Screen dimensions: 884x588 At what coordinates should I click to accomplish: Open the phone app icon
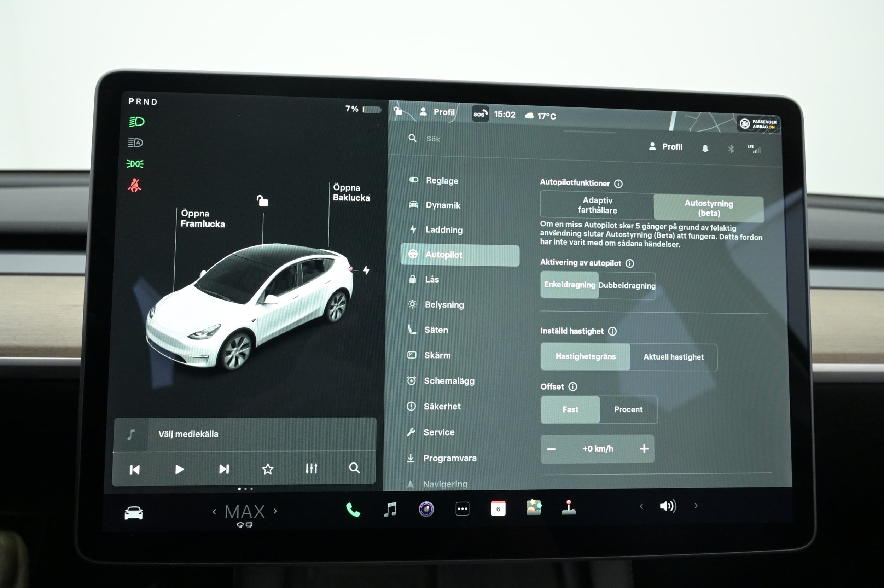click(353, 510)
